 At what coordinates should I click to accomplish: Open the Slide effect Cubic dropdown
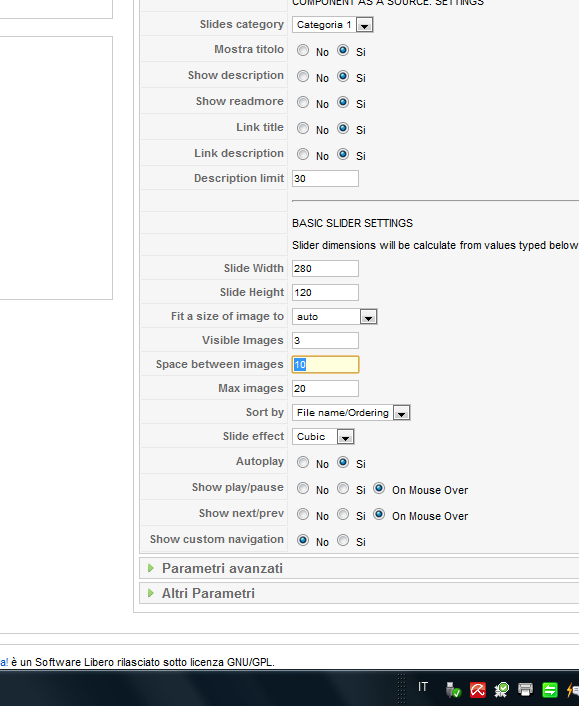pyautogui.click(x=323, y=437)
